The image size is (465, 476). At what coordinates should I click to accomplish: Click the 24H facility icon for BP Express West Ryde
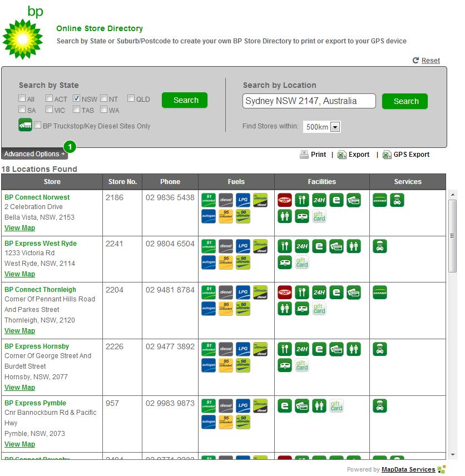pos(301,246)
